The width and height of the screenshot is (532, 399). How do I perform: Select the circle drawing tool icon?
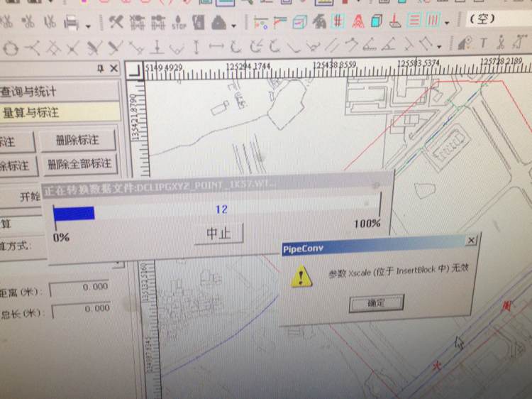[11, 49]
